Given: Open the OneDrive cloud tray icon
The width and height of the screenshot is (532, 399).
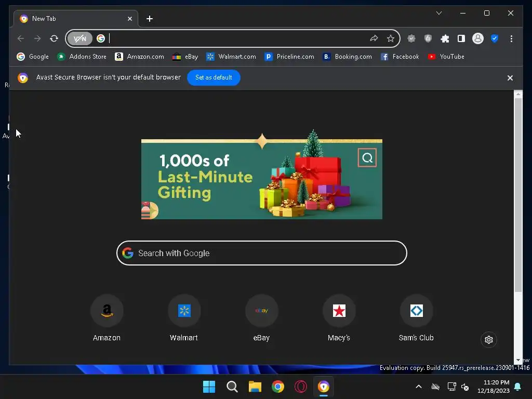Looking at the screenshot, I should [x=435, y=387].
